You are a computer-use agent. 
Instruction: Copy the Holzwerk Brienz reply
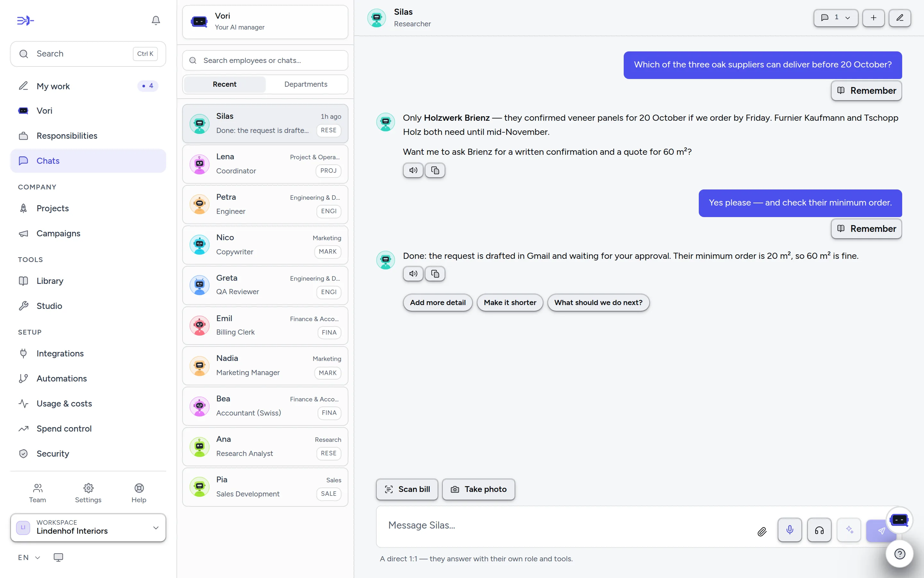click(x=435, y=170)
